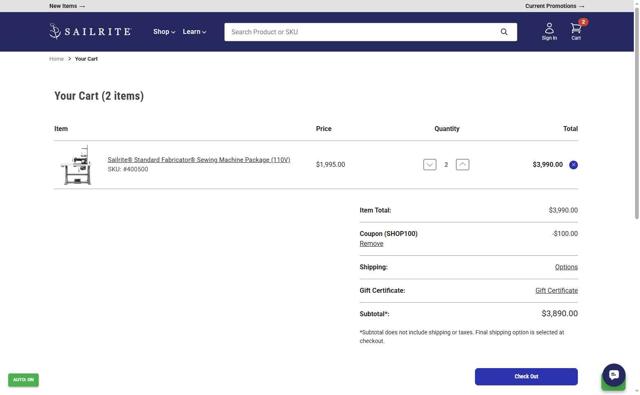640x395 pixels.
Task: Go to the Home breadcrumb
Action: coord(56,59)
